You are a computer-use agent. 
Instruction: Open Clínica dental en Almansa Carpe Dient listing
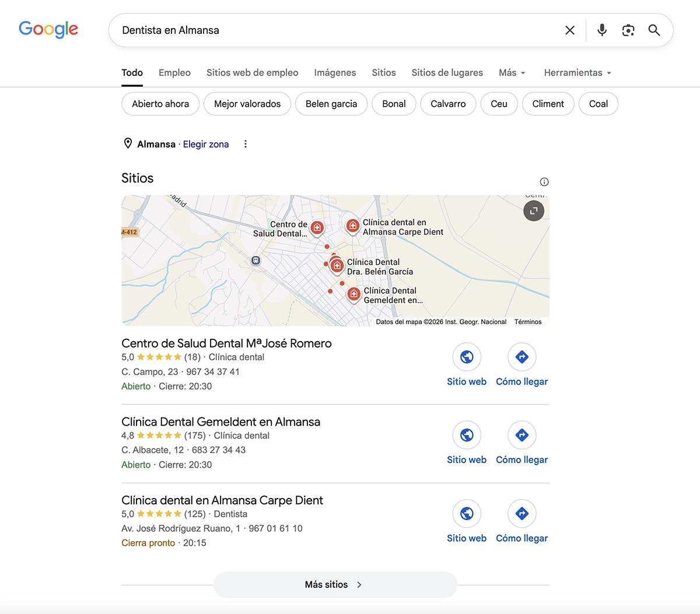pos(222,500)
